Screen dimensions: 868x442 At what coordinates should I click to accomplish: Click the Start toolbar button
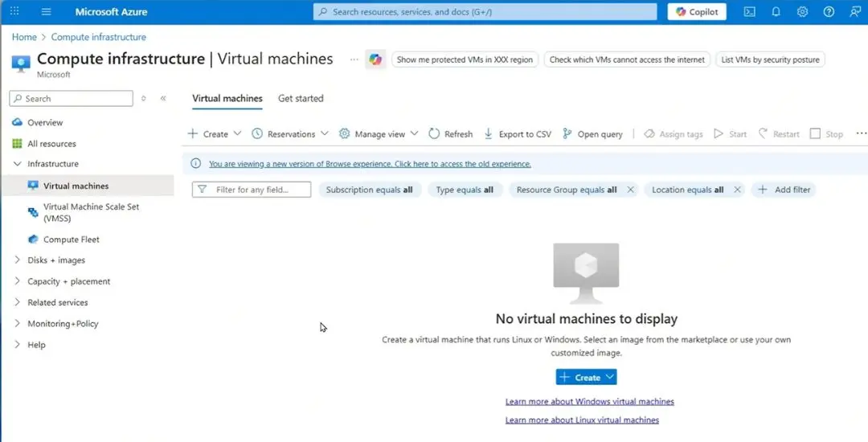coord(730,134)
